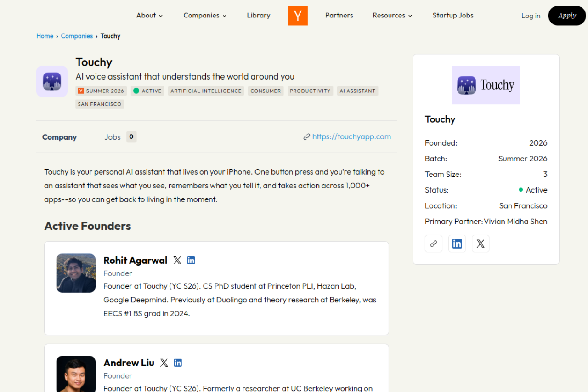Viewport: 588px width, 392px height.
Task: Open Touchy's X account from sidebar card
Action: (x=481, y=244)
